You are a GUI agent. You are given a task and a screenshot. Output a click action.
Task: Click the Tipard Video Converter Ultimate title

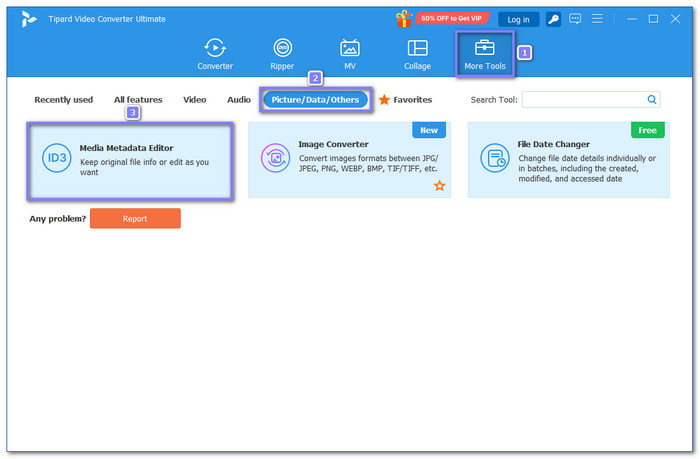[x=107, y=19]
